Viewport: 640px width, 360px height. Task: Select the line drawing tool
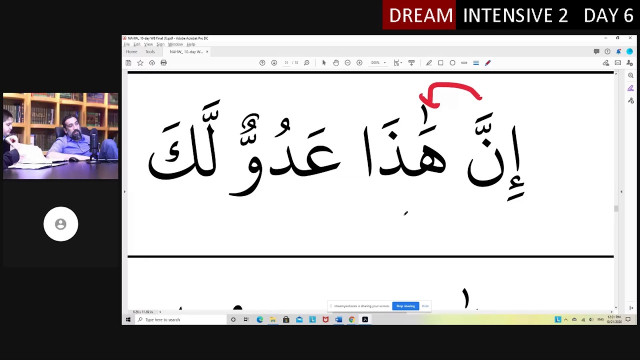(x=464, y=63)
